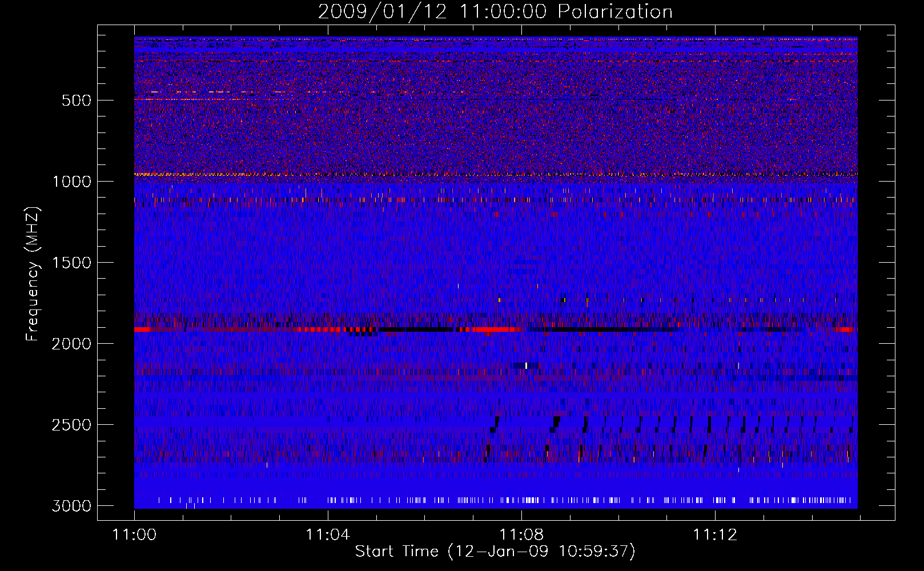
Task: Click the 1000 frequency tick label
Action: 71,182
